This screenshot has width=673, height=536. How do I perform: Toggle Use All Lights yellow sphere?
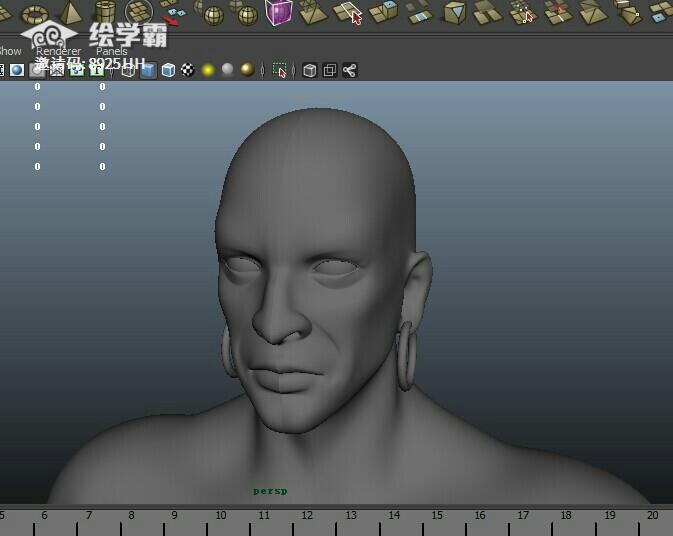click(208, 70)
